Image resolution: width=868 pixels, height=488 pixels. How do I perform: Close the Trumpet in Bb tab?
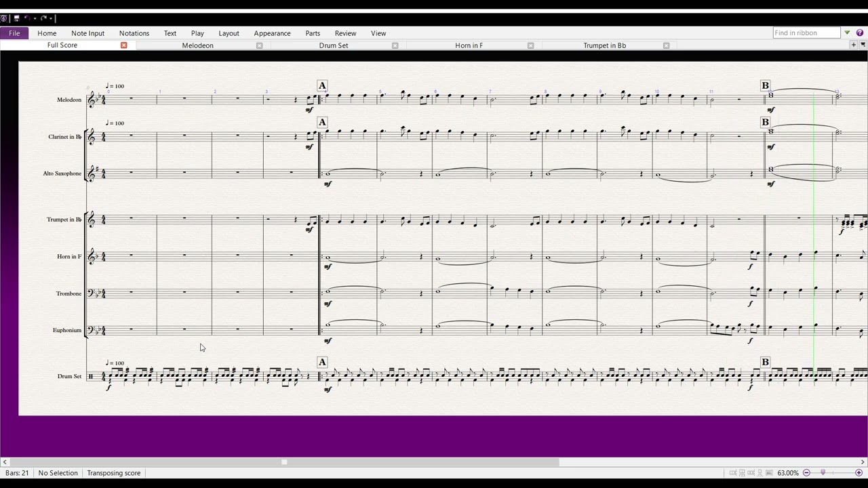[666, 45]
